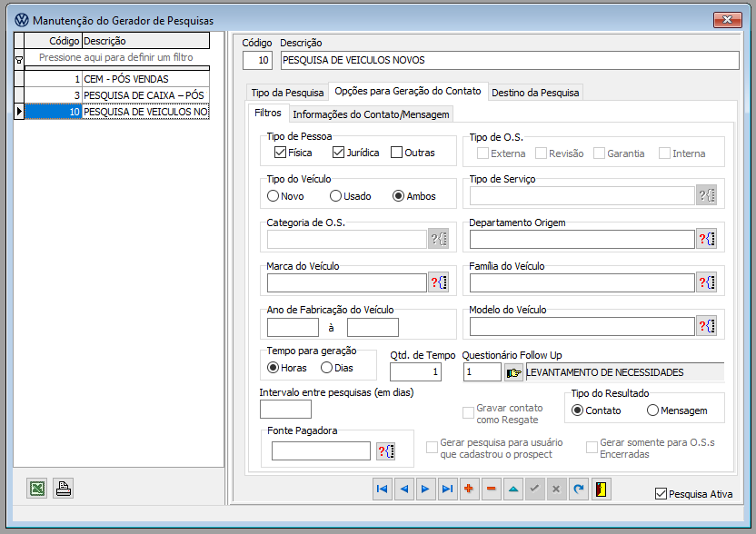The height and width of the screenshot is (534, 756).
Task: Click the Questionário Follow Up code field
Action: click(482, 371)
